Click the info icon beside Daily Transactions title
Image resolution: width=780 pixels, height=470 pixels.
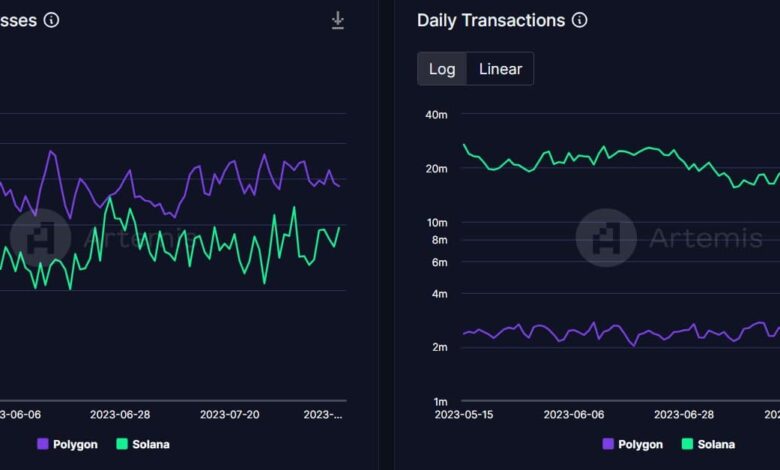pyautogui.click(x=579, y=20)
